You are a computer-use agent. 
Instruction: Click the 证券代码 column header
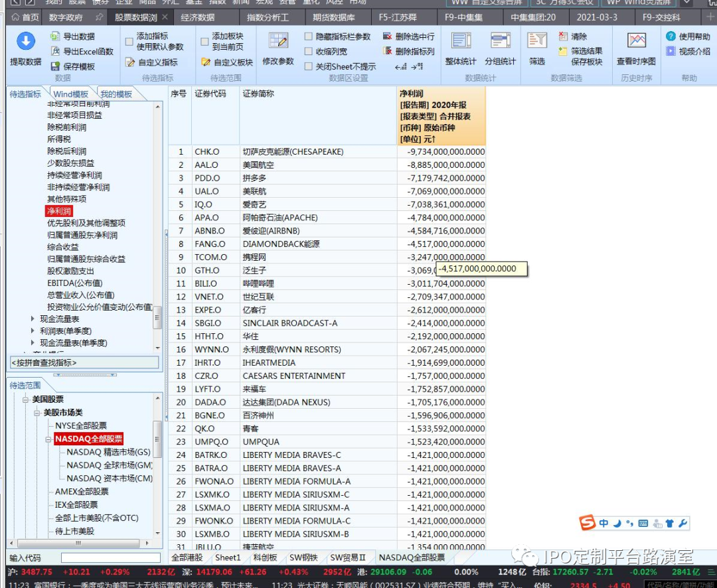[x=215, y=116]
